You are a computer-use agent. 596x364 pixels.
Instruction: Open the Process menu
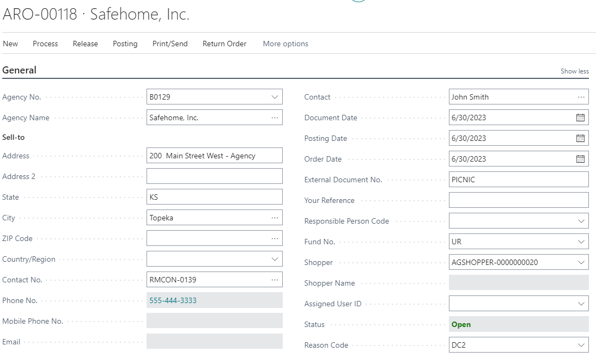(x=45, y=44)
